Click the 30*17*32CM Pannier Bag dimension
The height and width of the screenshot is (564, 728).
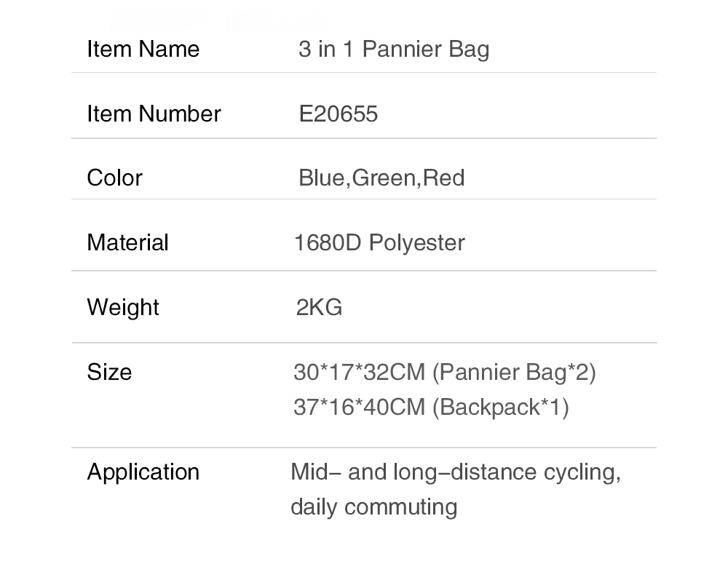(x=444, y=373)
